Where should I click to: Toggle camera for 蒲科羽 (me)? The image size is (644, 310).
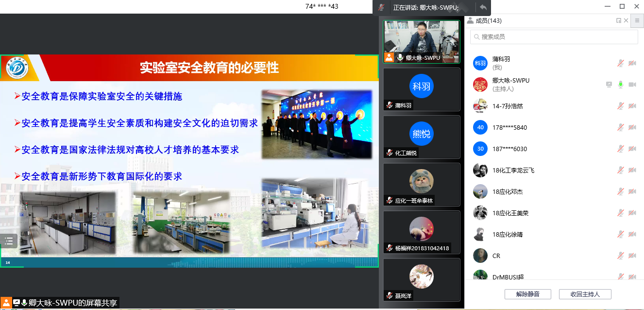pos(632,63)
